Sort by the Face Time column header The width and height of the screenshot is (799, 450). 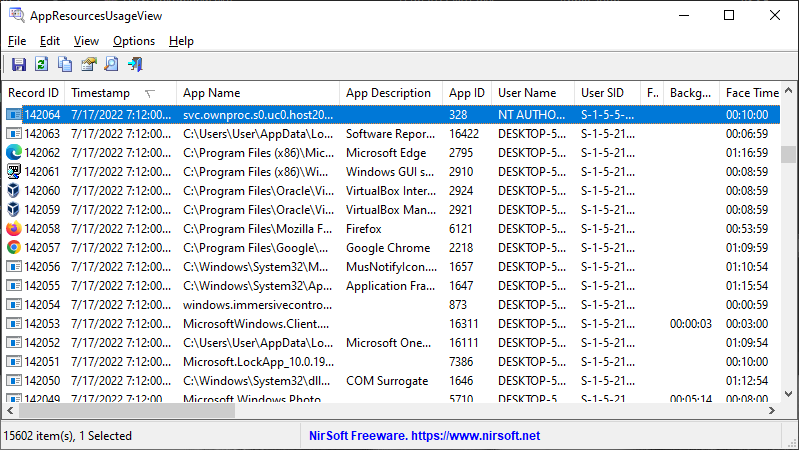[752, 93]
